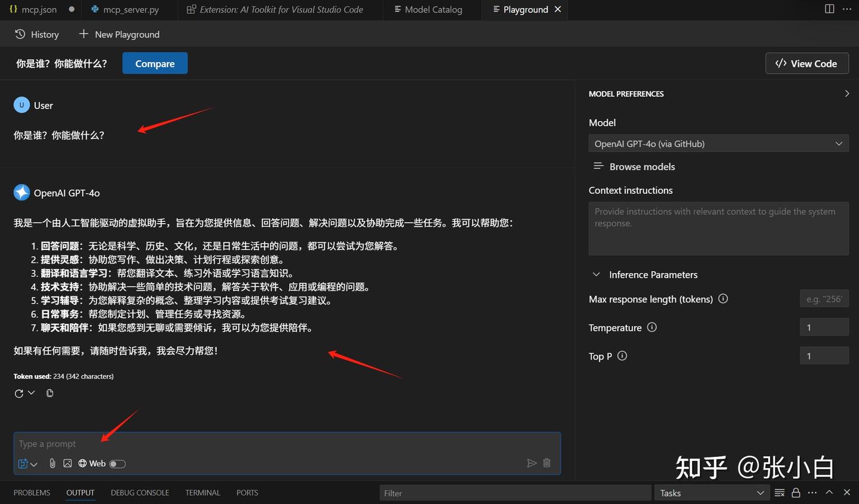
Task: Toggle the output scroll lock icon
Action: 796,493
